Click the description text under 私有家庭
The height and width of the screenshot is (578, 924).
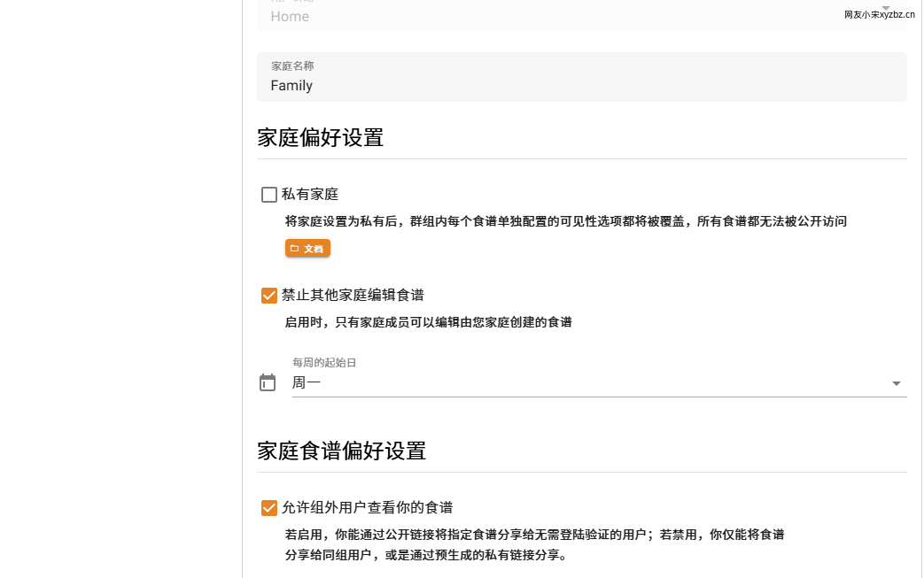click(x=565, y=221)
